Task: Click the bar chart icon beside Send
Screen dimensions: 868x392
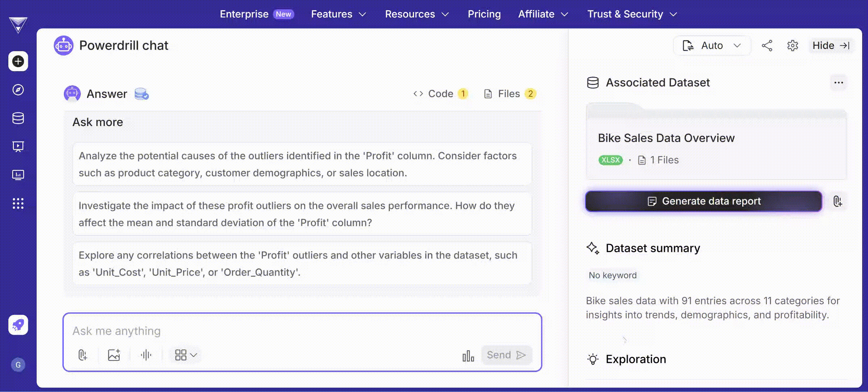Action: pos(468,356)
